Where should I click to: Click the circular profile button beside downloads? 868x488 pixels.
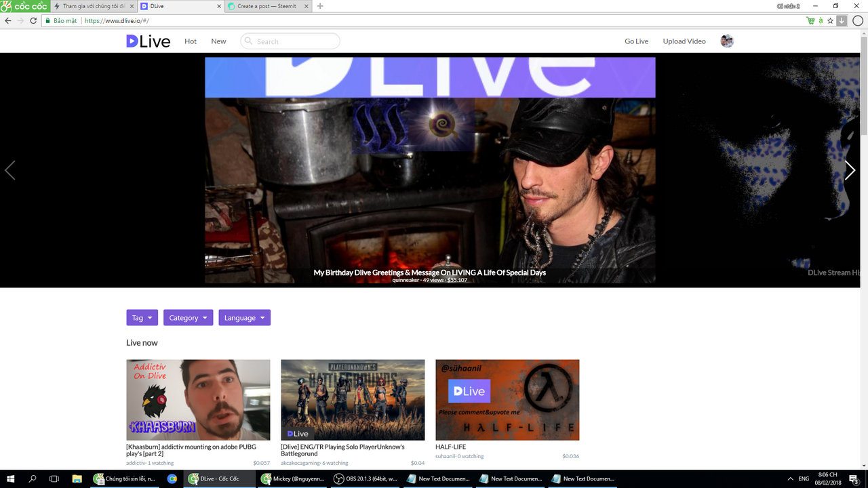858,20
